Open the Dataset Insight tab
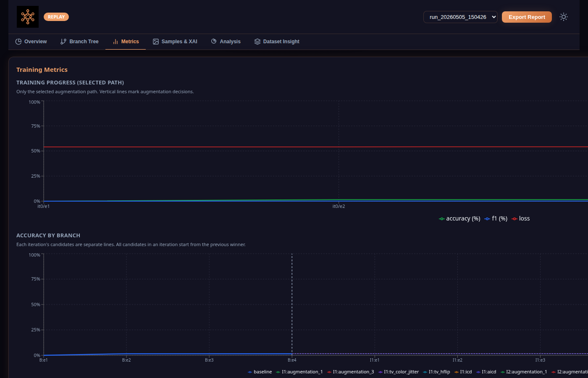The height and width of the screenshot is (378, 588). click(277, 42)
